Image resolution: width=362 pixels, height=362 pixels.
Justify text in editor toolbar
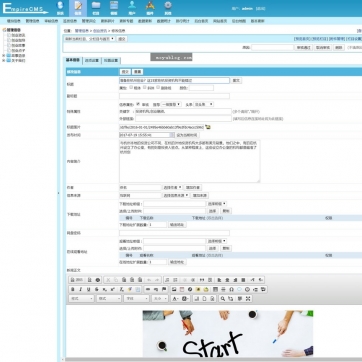[243, 280]
